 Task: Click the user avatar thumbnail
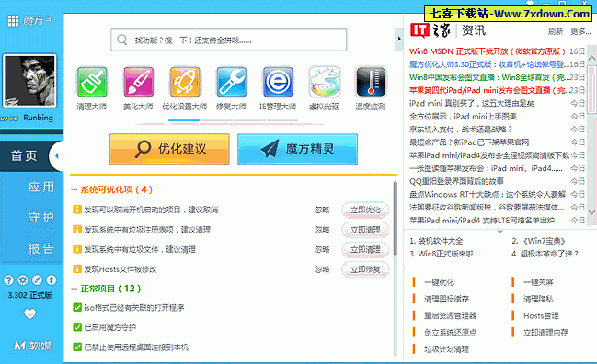point(29,81)
